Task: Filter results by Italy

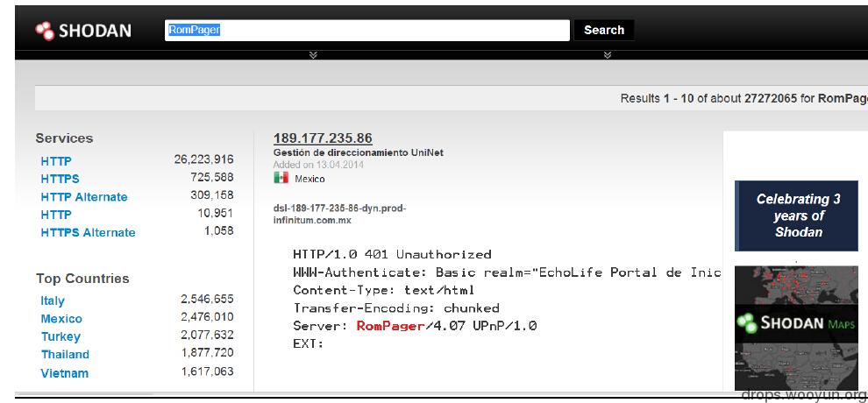Action: point(53,300)
